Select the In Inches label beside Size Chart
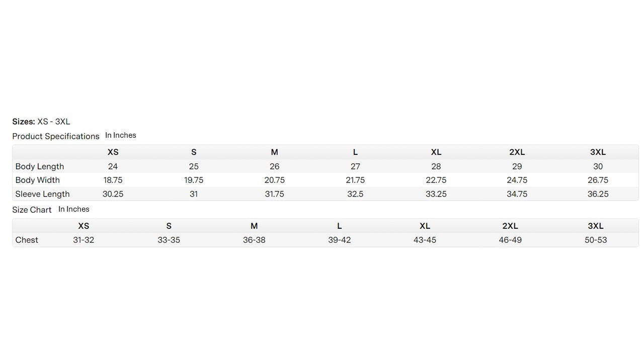Viewport: 644px width, 362px height. [x=74, y=209]
